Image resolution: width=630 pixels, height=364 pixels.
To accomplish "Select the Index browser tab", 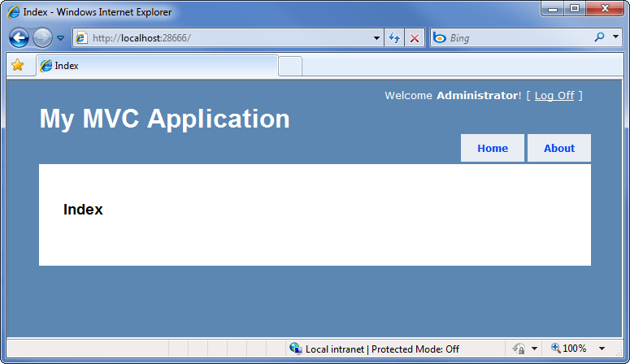I will click(x=156, y=66).
